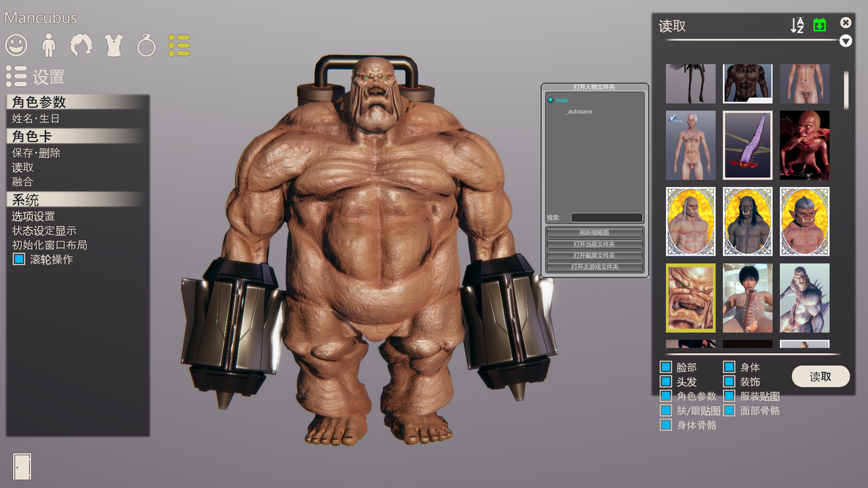The height and width of the screenshot is (488, 868).
Task: Click the 角色卡 section header
Action: point(77,136)
